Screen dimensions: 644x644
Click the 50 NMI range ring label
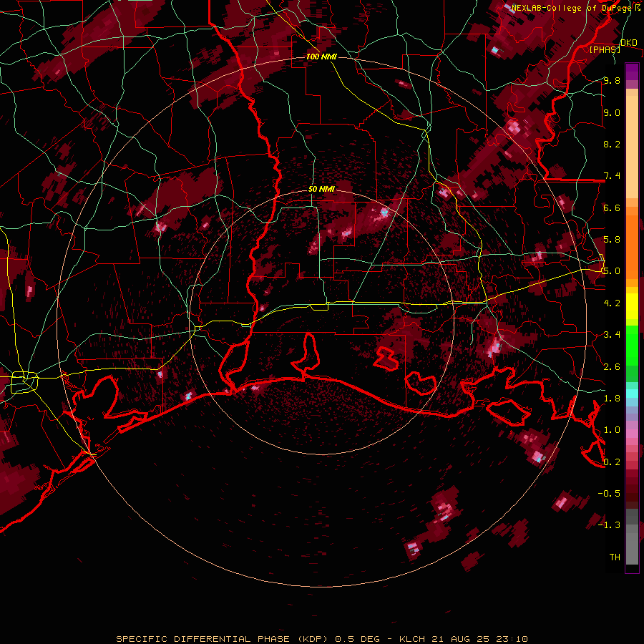coord(321,189)
